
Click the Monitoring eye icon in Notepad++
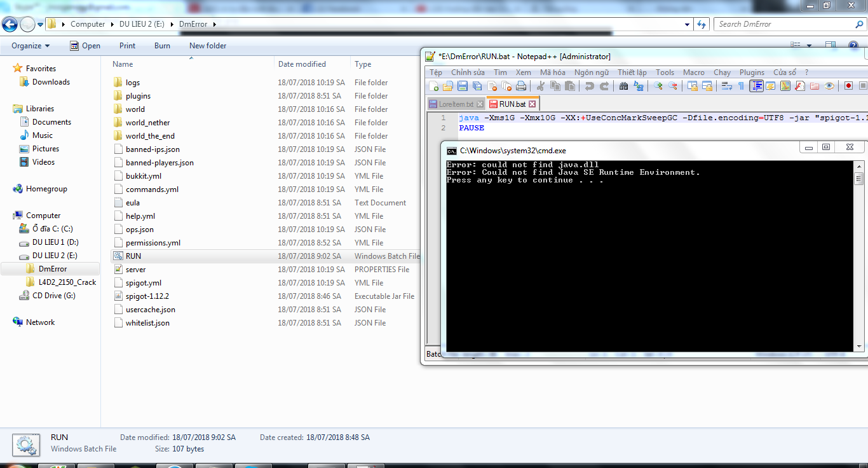coord(829,86)
